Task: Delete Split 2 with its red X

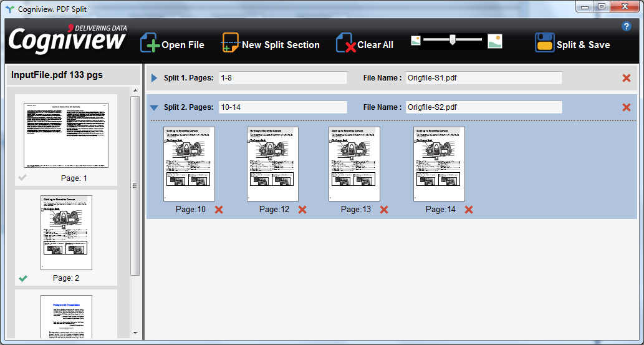Action: coord(627,107)
